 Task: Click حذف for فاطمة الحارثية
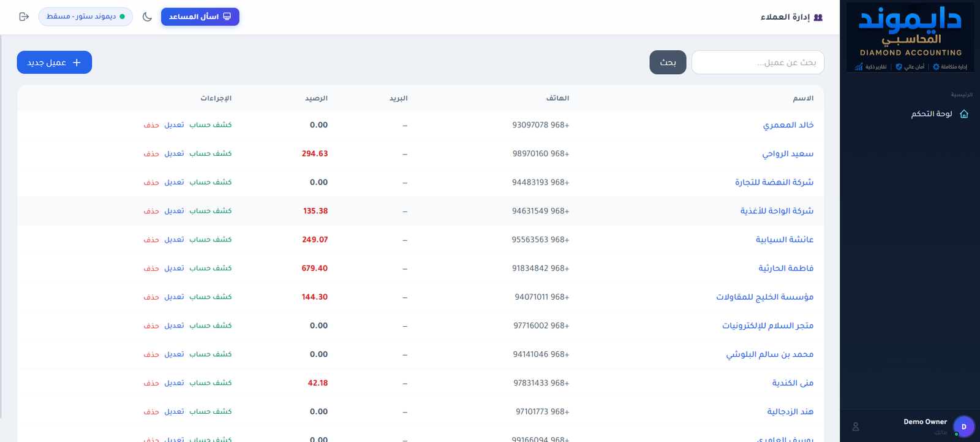pyautogui.click(x=151, y=269)
